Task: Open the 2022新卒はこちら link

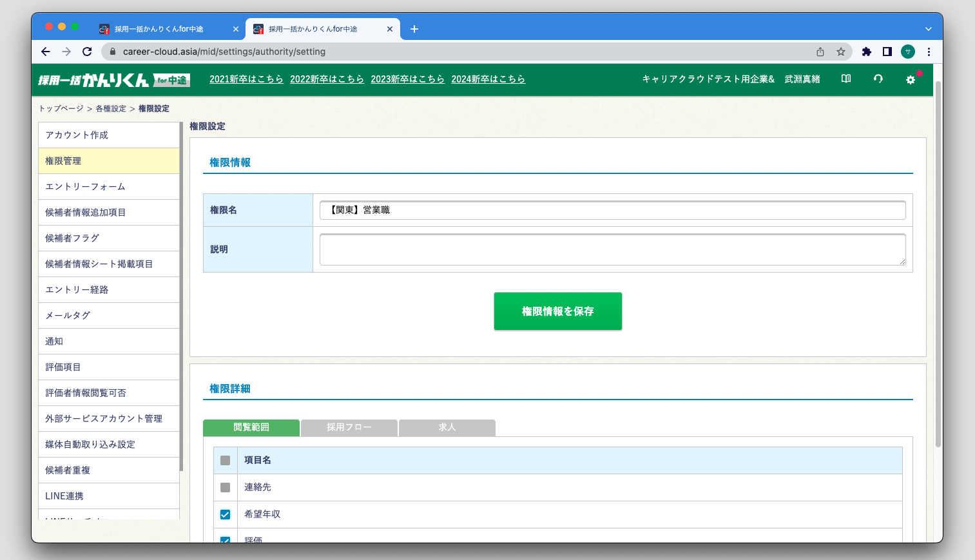Action: click(327, 79)
